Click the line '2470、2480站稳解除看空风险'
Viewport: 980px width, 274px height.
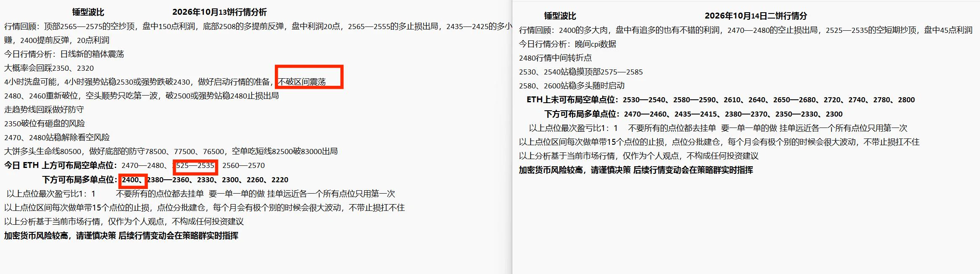point(57,138)
